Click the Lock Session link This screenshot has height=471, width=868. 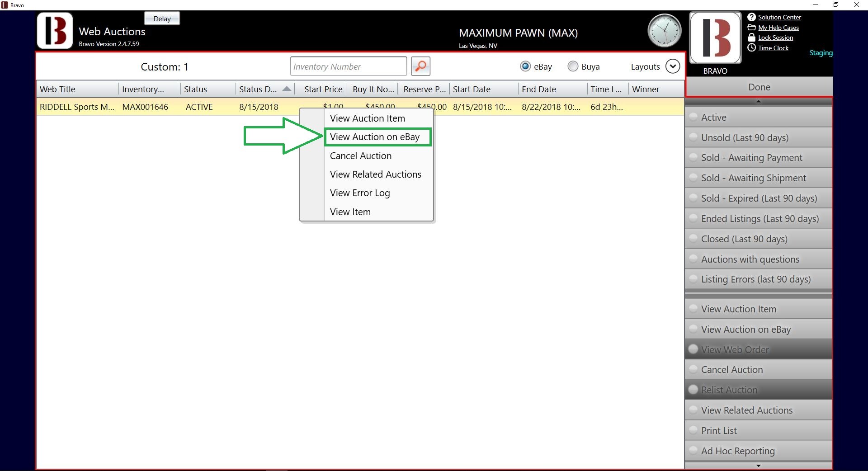pyautogui.click(x=775, y=38)
